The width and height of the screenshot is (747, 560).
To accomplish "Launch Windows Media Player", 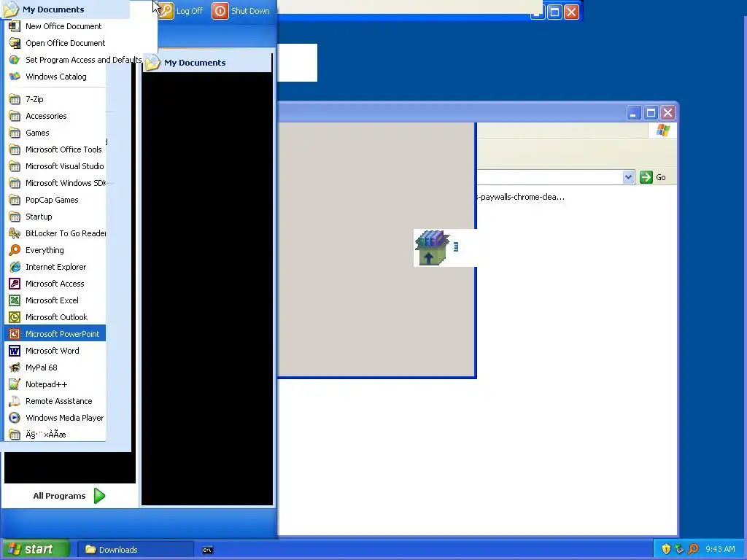I will [55, 418].
